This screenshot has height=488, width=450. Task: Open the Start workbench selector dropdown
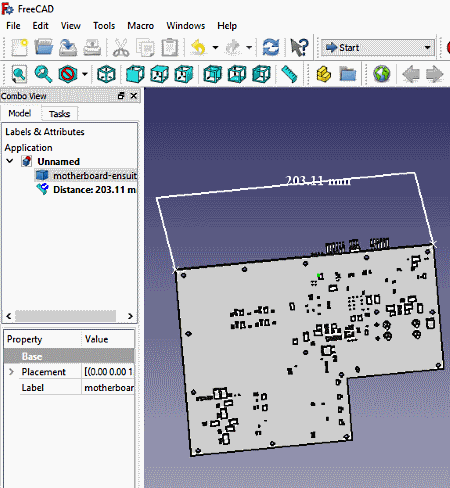pos(378,48)
